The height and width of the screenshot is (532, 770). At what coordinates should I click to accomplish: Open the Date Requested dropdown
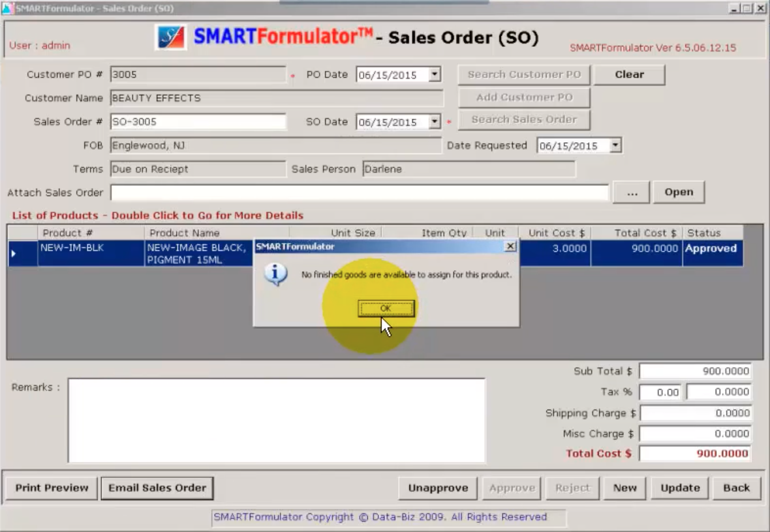click(x=615, y=145)
